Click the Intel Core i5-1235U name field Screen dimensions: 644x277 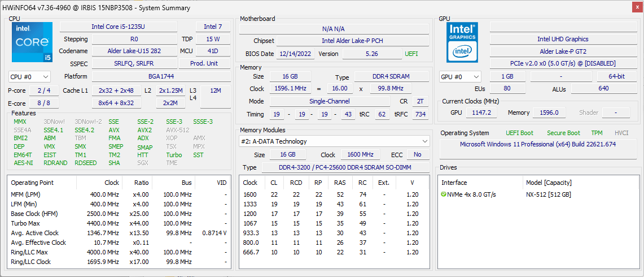pyautogui.click(x=118, y=27)
